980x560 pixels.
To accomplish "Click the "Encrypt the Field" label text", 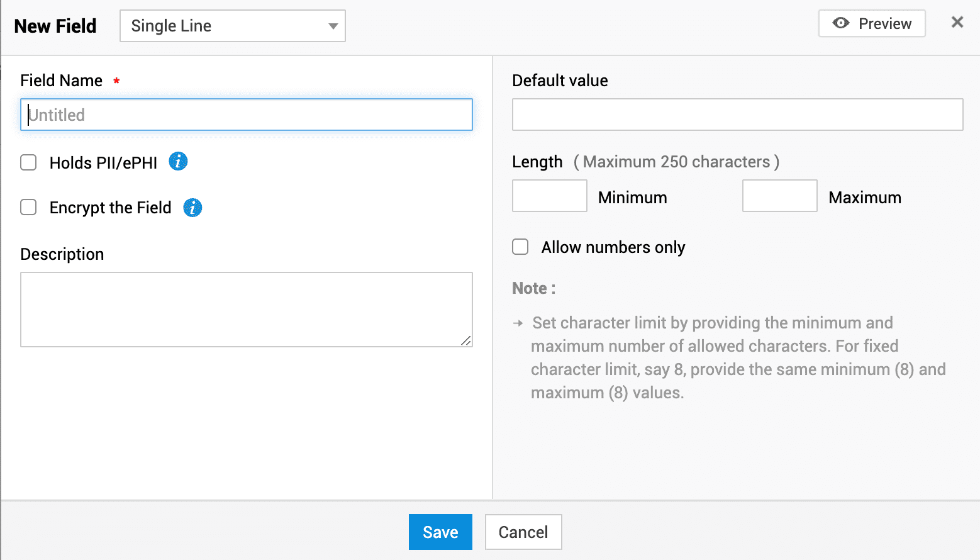I will 110,208.
